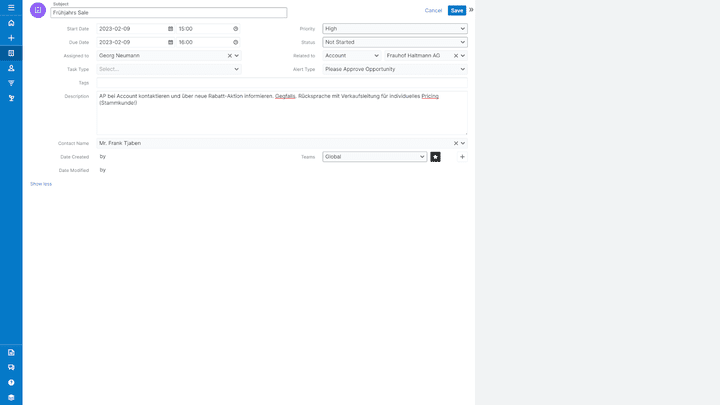Click the Save button

(x=457, y=11)
